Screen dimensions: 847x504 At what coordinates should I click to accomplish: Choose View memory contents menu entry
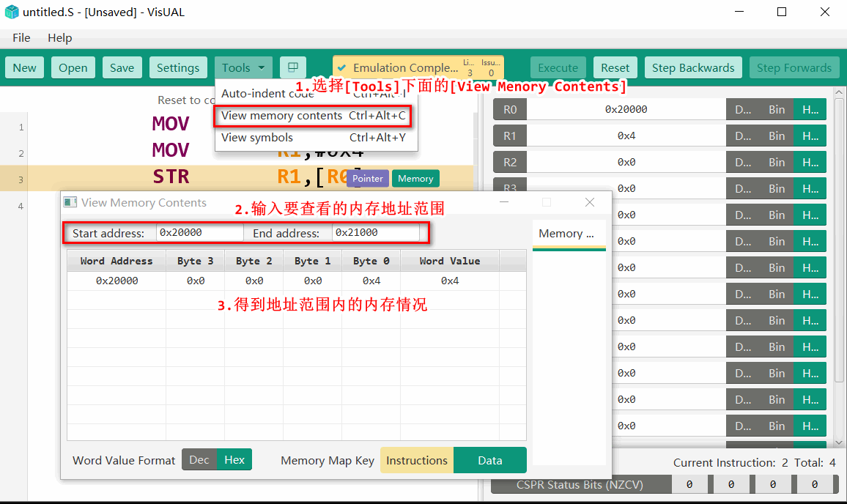tap(313, 116)
